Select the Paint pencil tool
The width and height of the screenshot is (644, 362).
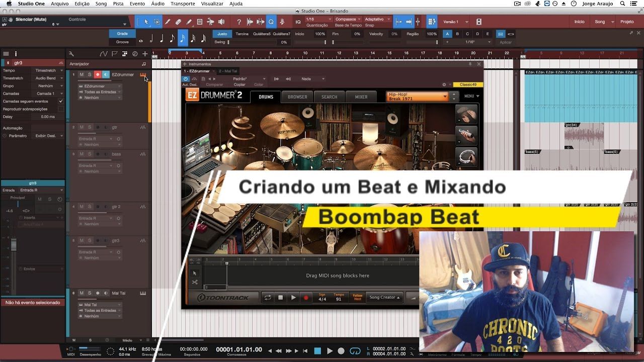189,22
